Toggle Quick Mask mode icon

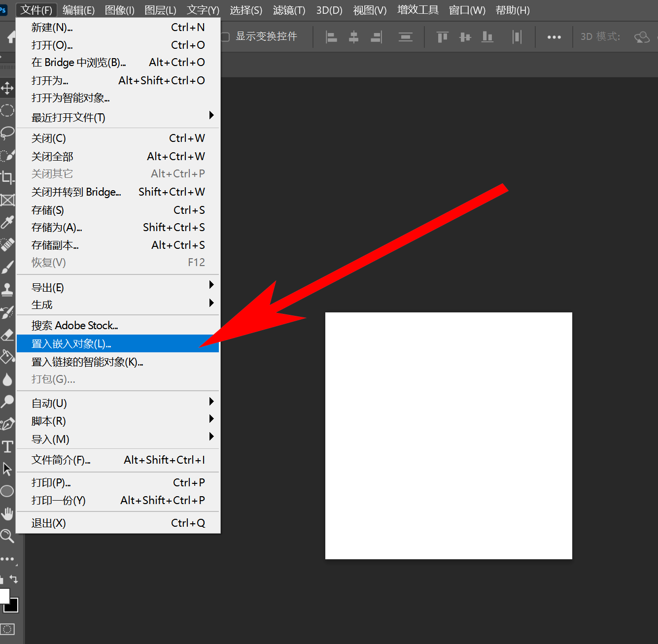(7, 629)
